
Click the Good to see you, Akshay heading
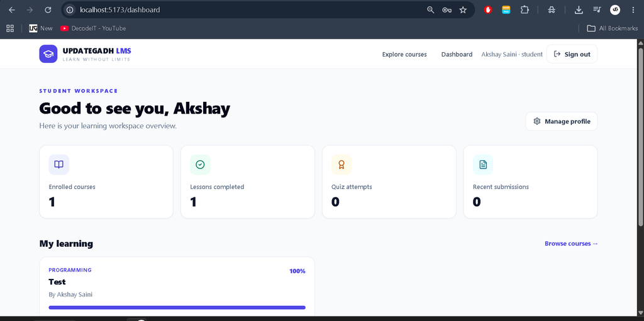135,109
